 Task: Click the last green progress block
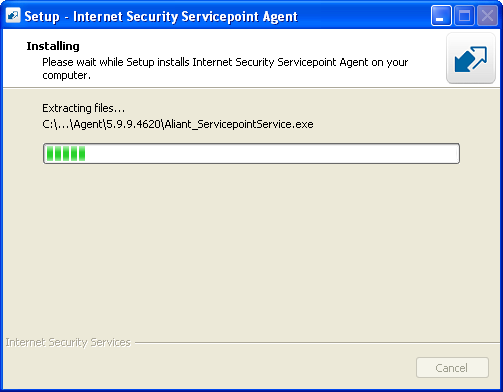pos(82,153)
